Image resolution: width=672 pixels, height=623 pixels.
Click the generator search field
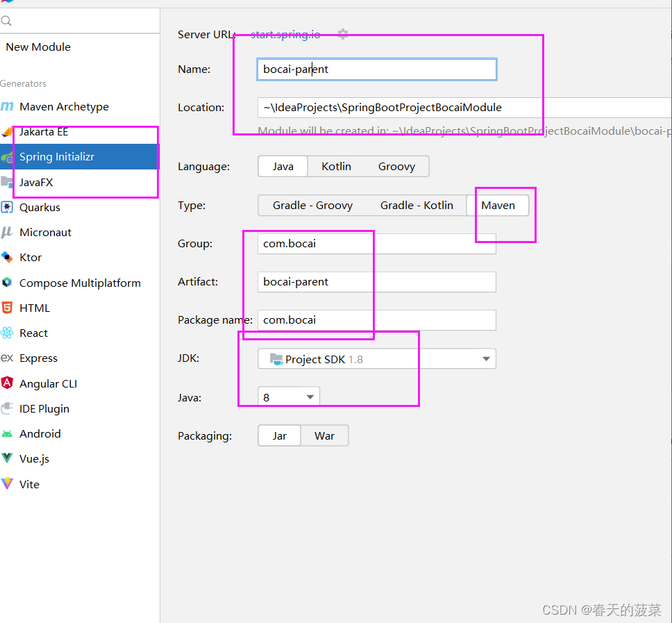click(x=80, y=21)
